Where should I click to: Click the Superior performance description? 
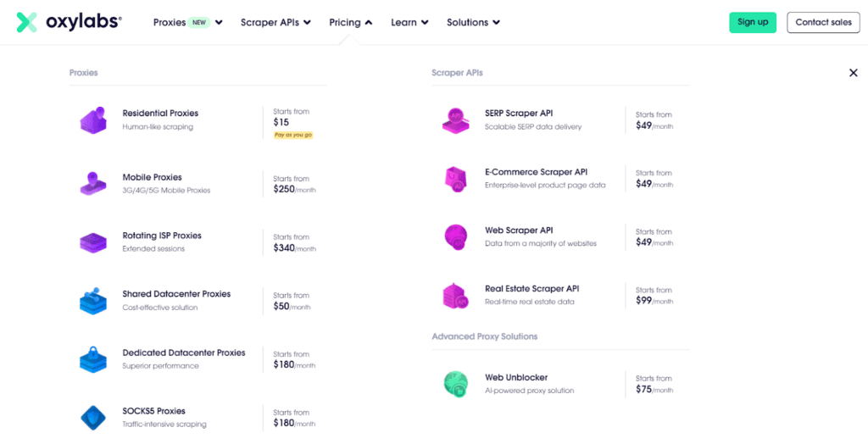pos(160,366)
